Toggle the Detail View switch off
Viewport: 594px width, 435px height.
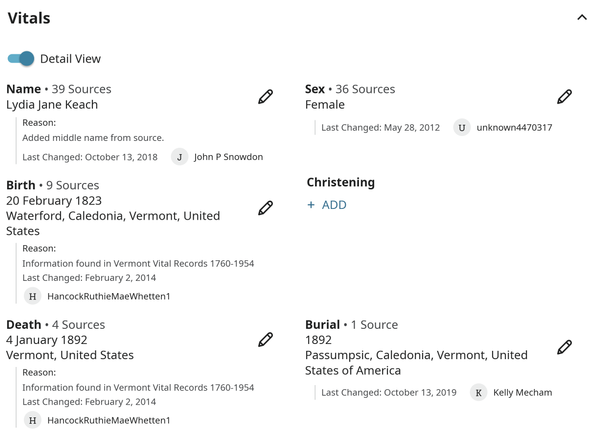(x=21, y=59)
